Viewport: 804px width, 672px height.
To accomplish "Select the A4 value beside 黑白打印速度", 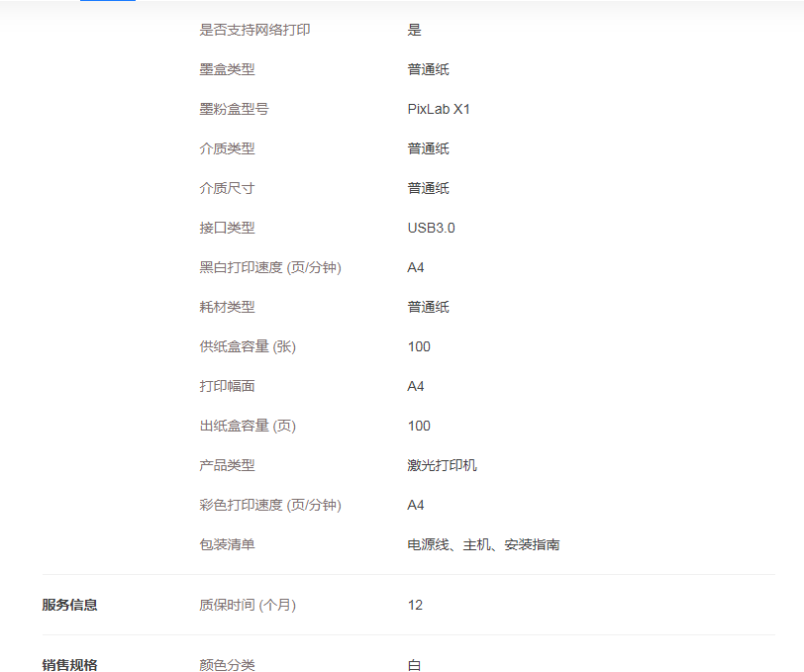I will click(x=415, y=267).
